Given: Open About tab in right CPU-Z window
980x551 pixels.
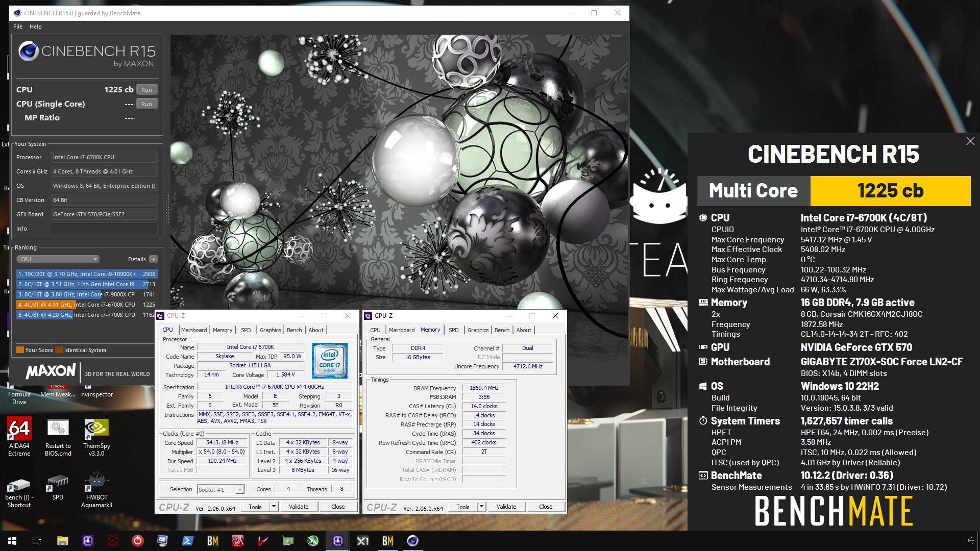Looking at the screenshot, I should pyautogui.click(x=524, y=330).
